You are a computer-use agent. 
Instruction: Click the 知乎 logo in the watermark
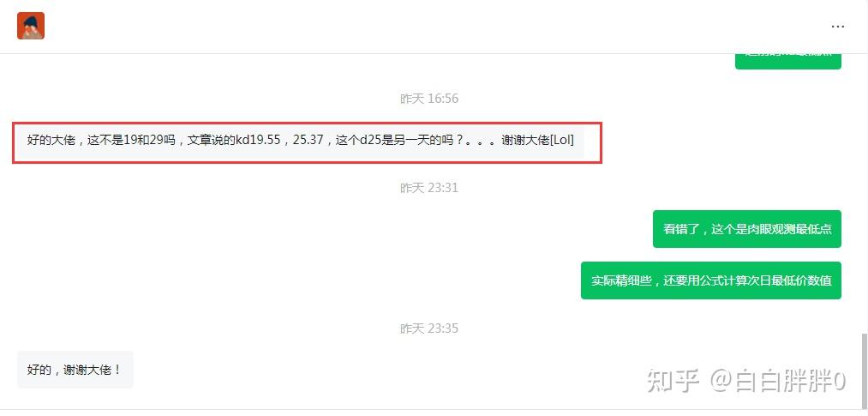click(x=673, y=381)
